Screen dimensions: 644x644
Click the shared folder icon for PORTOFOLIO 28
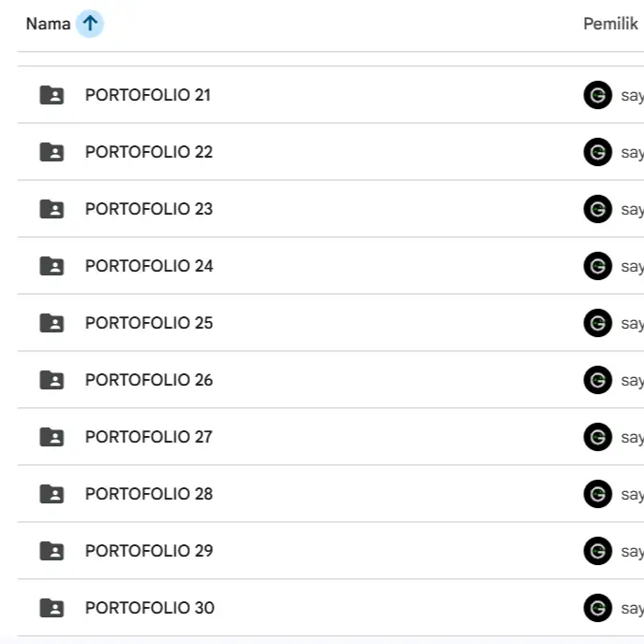click(x=51, y=494)
